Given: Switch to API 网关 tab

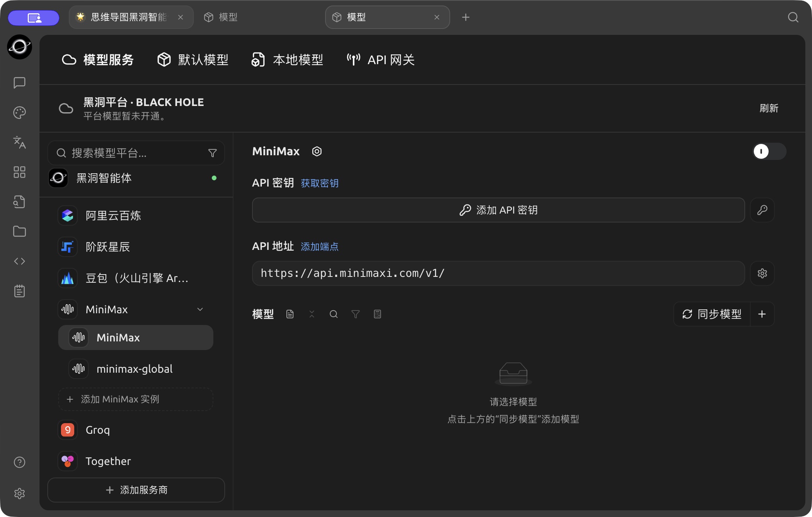Looking at the screenshot, I should pos(381,60).
